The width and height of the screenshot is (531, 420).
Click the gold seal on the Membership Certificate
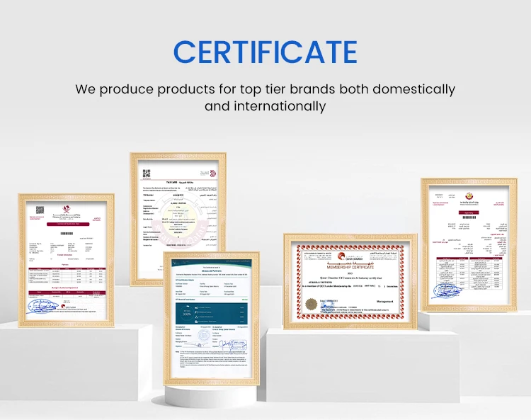click(x=311, y=304)
